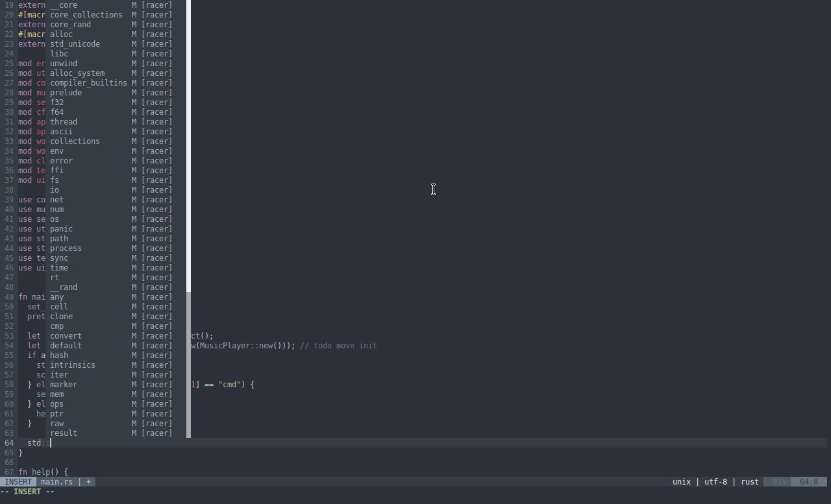Choose result in the completion popup

pos(116,433)
